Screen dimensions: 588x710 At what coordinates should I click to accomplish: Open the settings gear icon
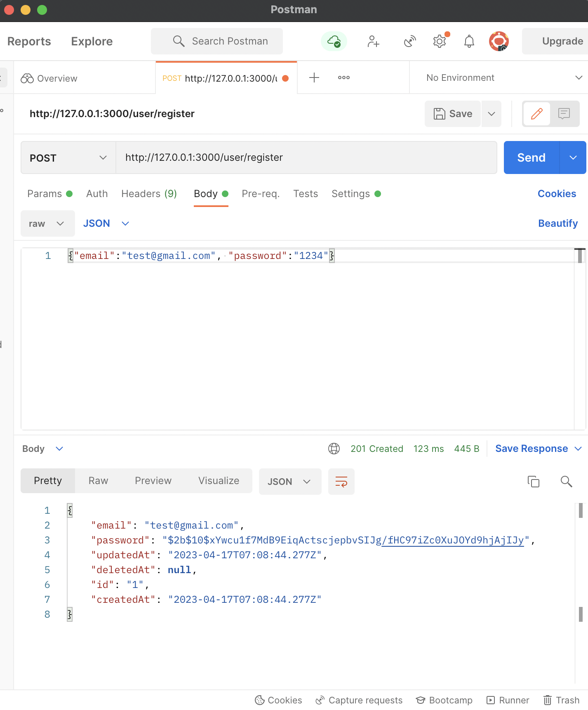(x=440, y=41)
